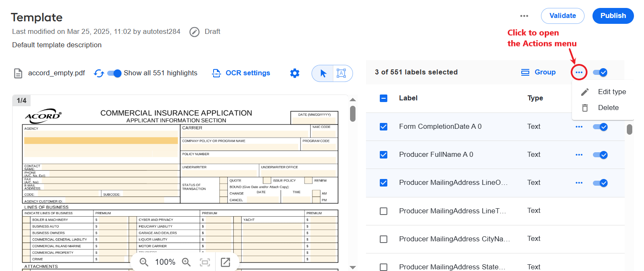Uncheck Producer MailingAddress LineO... checkbox

point(384,183)
